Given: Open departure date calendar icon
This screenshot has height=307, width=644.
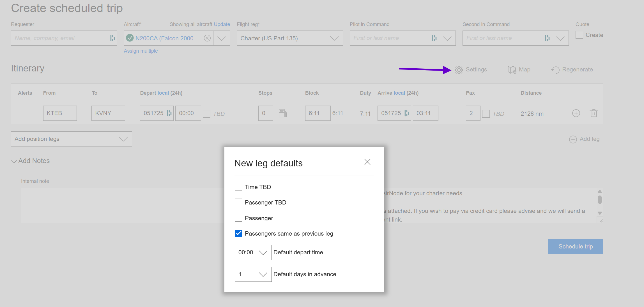Looking at the screenshot, I should pyautogui.click(x=169, y=113).
